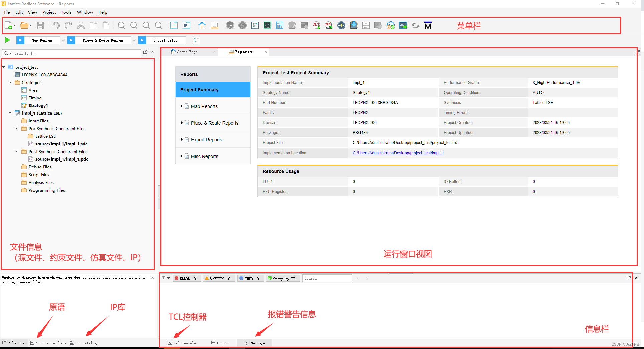The width and height of the screenshot is (644, 349).
Task: Open the Power Calculator lightning icon
Action: click(x=341, y=25)
